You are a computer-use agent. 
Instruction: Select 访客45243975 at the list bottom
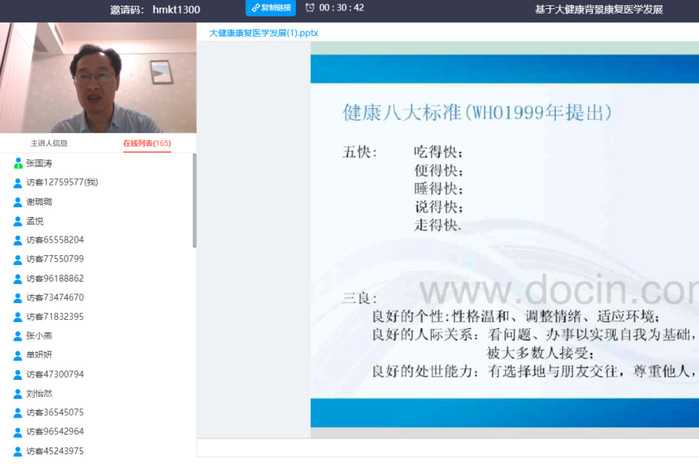tap(55, 451)
